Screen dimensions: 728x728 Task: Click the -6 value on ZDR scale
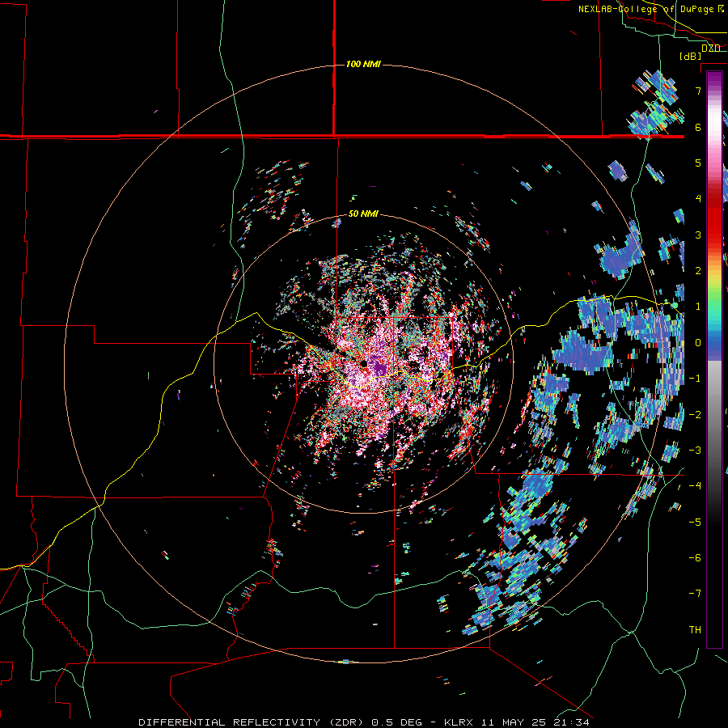point(695,558)
